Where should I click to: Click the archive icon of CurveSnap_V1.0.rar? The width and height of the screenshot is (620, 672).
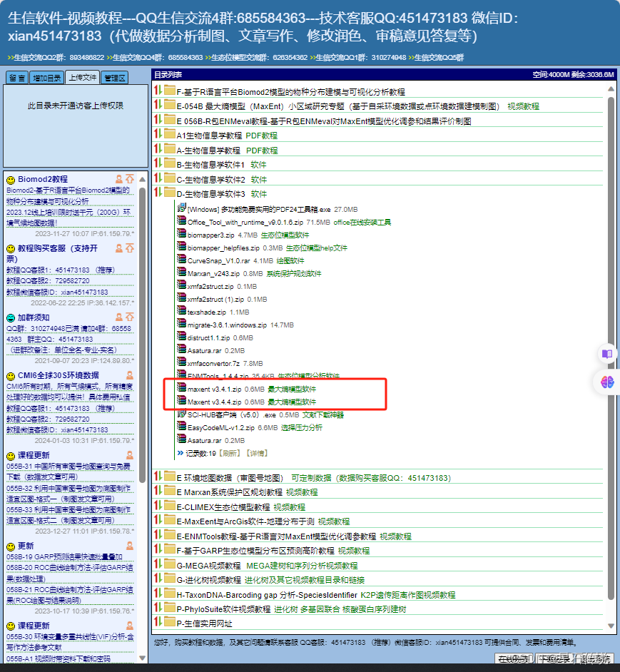182,260
